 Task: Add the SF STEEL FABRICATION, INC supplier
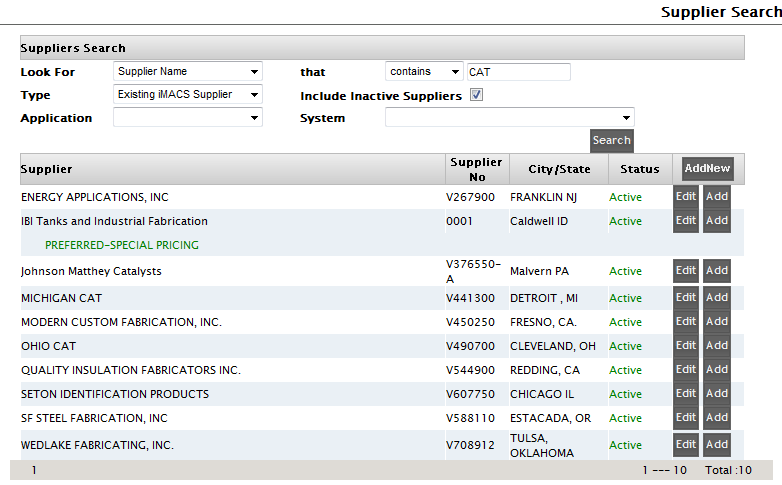(x=717, y=418)
